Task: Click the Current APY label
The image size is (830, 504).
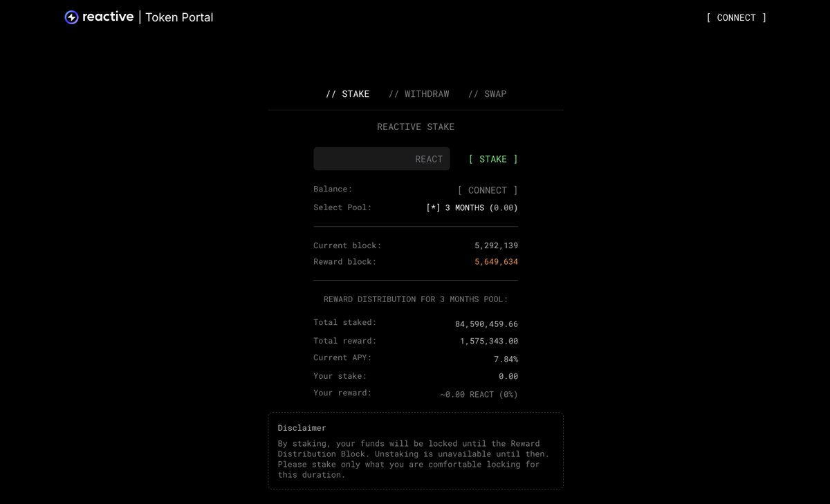Action: (x=342, y=357)
